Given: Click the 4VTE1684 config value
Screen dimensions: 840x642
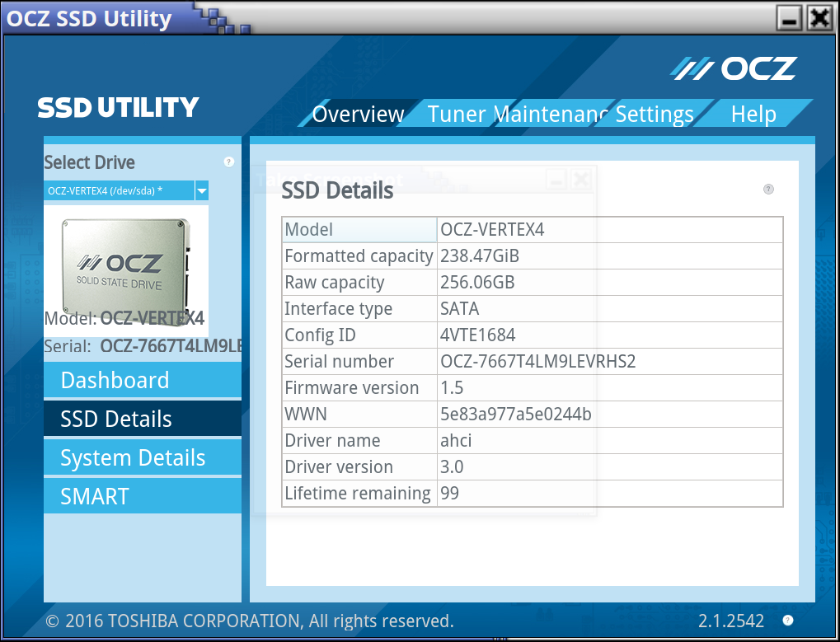Looking at the screenshot, I should point(610,335).
